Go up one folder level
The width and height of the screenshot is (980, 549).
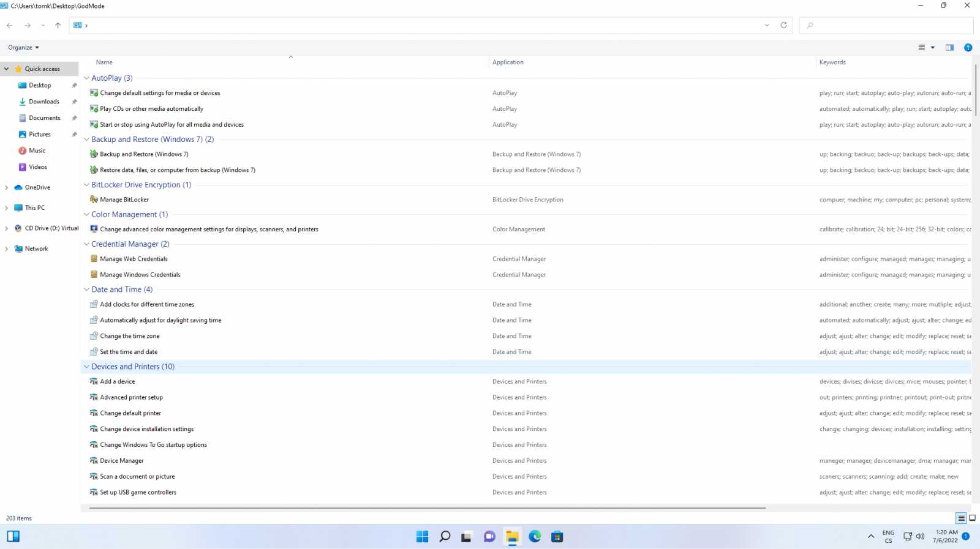click(58, 25)
